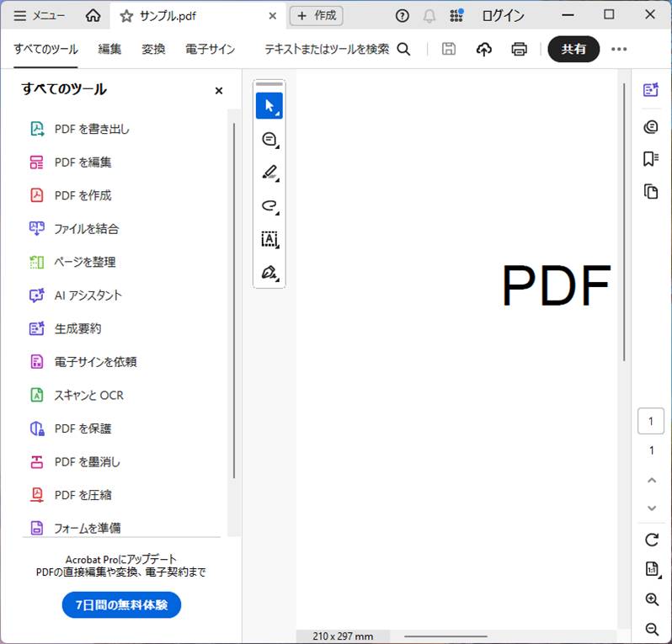The image size is (672, 644).
Task: Open generative summary icon in right rail
Action: 651,89
